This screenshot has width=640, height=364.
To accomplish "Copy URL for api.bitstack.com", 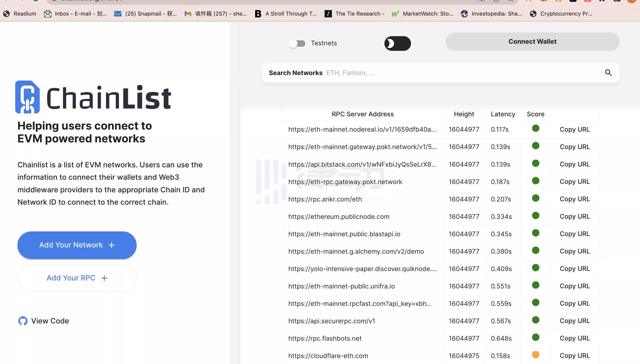I will pyautogui.click(x=575, y=164).
